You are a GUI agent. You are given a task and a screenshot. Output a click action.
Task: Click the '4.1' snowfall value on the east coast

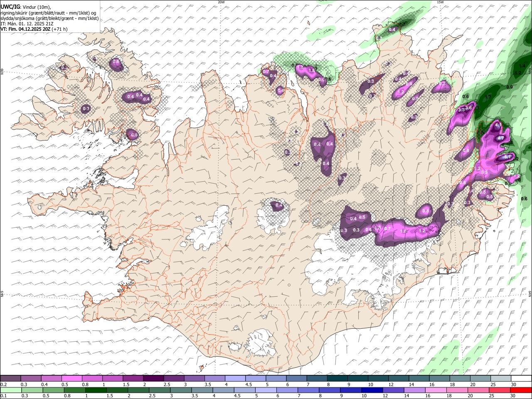498,125
